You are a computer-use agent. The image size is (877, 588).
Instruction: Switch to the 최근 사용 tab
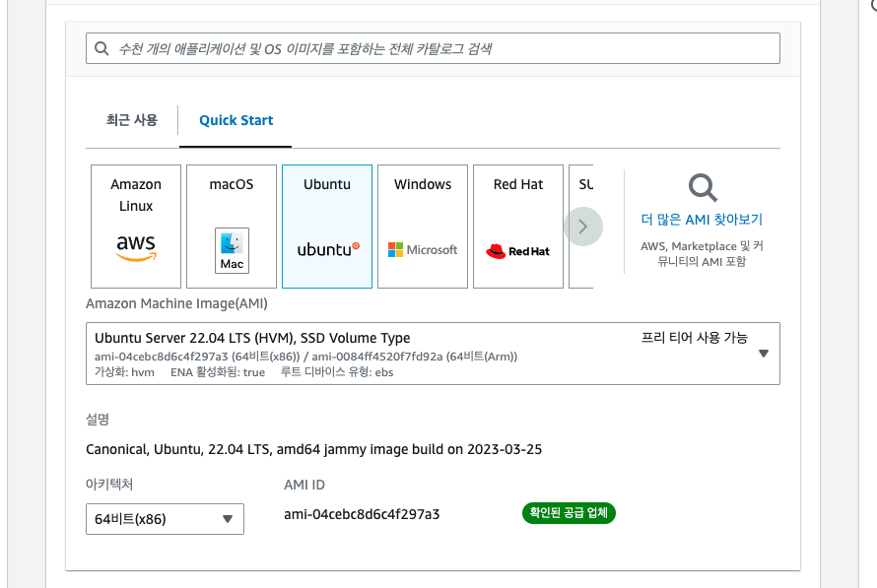click(132, 120)
